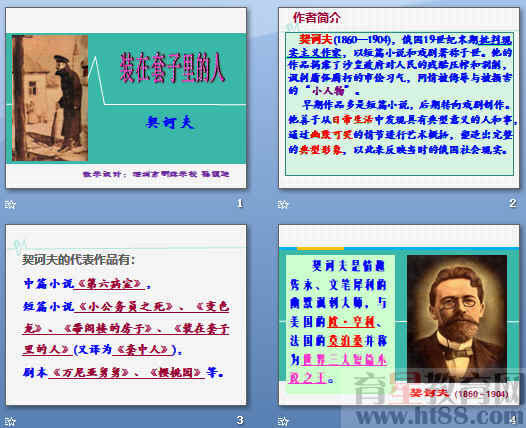This screenshot has height=428, width=526.
Task: Select the slide number 2 label
Action: point(513,203)
